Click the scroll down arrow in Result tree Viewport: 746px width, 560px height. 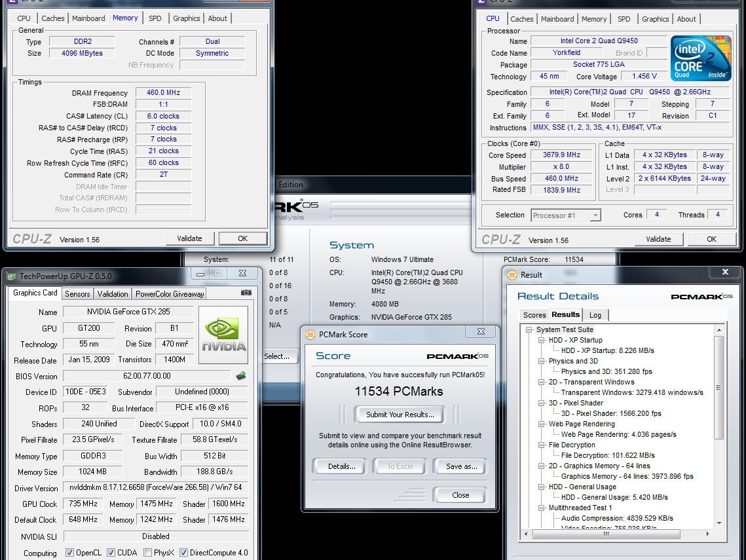[719, 523]
